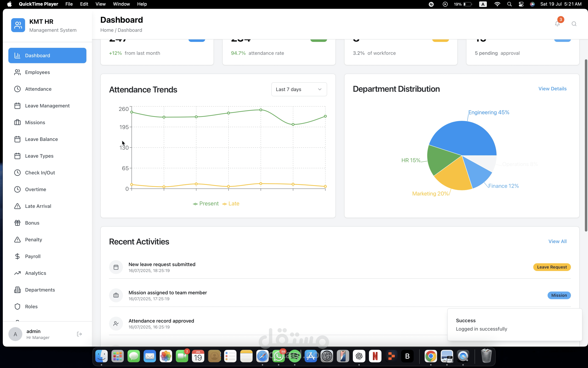The image size is (588, 368).
Task: Click the Finance 12% label
Action: (503, 186)
